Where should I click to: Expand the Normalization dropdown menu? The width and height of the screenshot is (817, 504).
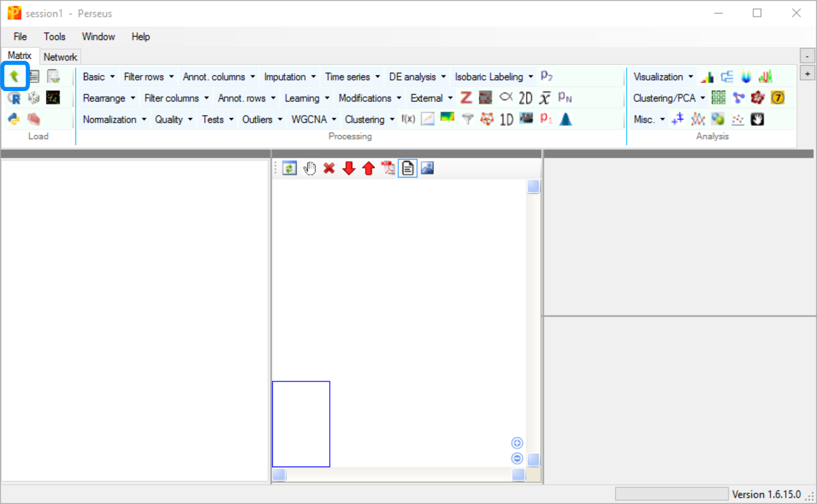pos(115,119)
